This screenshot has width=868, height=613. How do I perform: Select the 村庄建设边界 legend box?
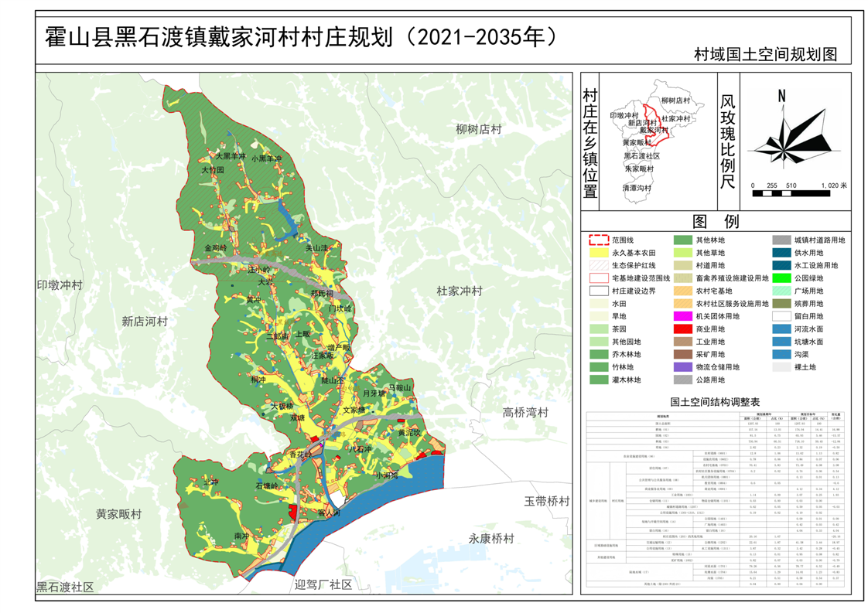(x=599, y=291)
